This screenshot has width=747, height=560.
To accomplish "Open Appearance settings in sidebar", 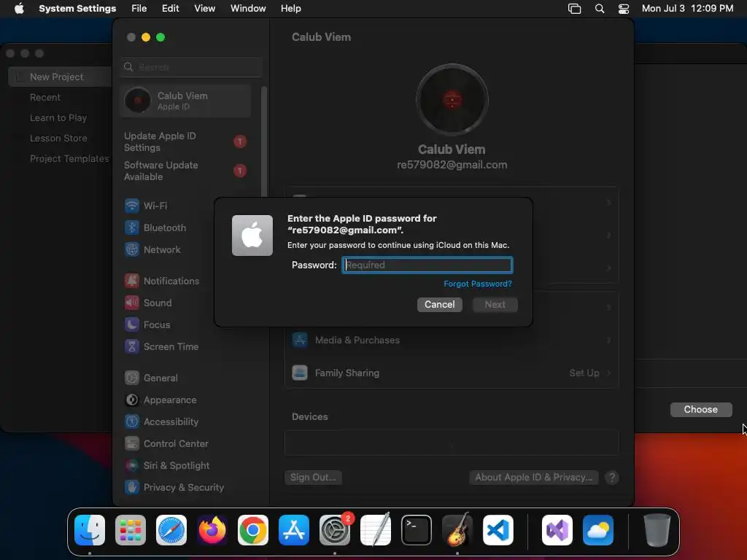I will tap(160, 400).
